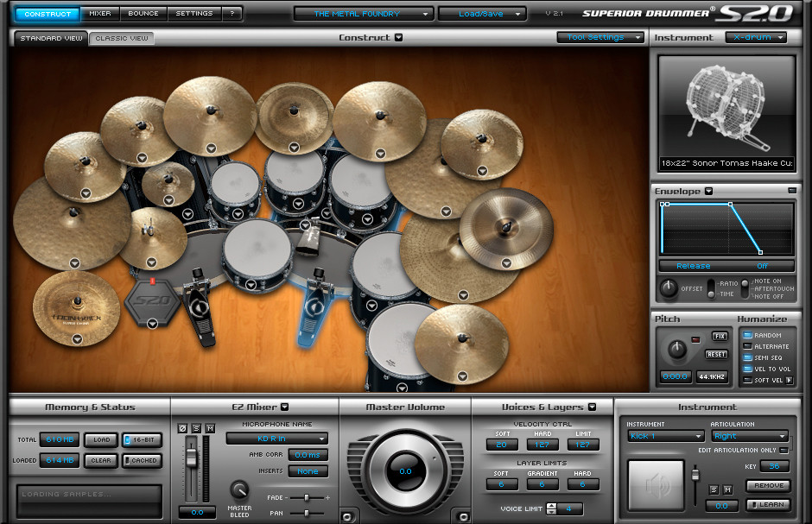
Task: Click CLEAR in Memory & Status
Action: point(100,461)
